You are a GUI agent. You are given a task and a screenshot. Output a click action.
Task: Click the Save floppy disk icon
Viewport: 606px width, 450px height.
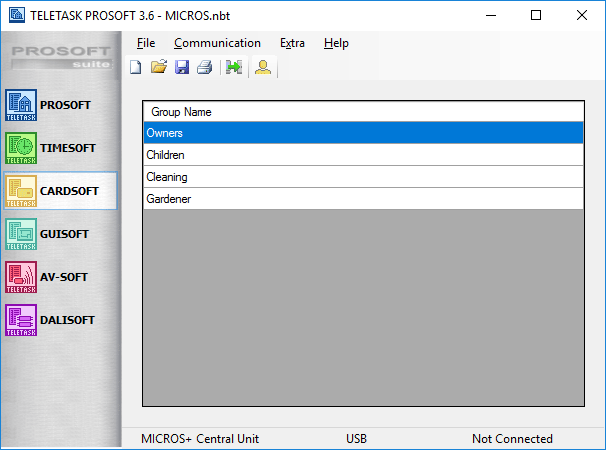click(182, 68)
